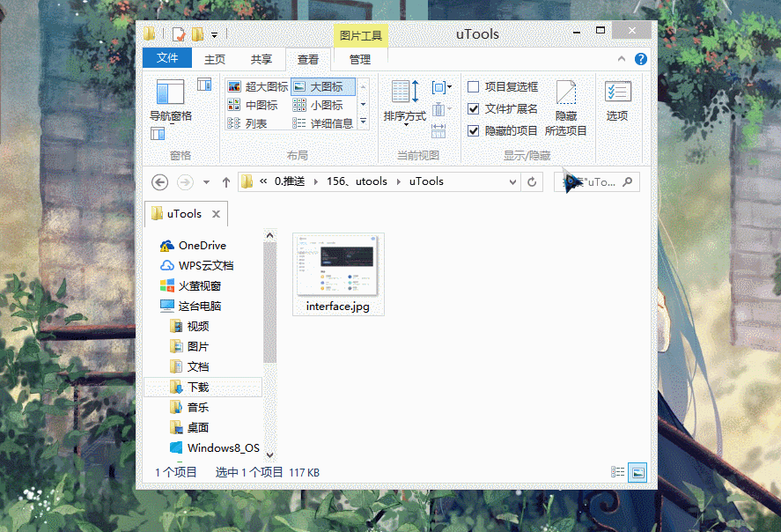This screenshot has height=532, width=781.
Task: Click sidebar scrollbar up arrow
Action: pyautogui.click(x=270, y=235)
